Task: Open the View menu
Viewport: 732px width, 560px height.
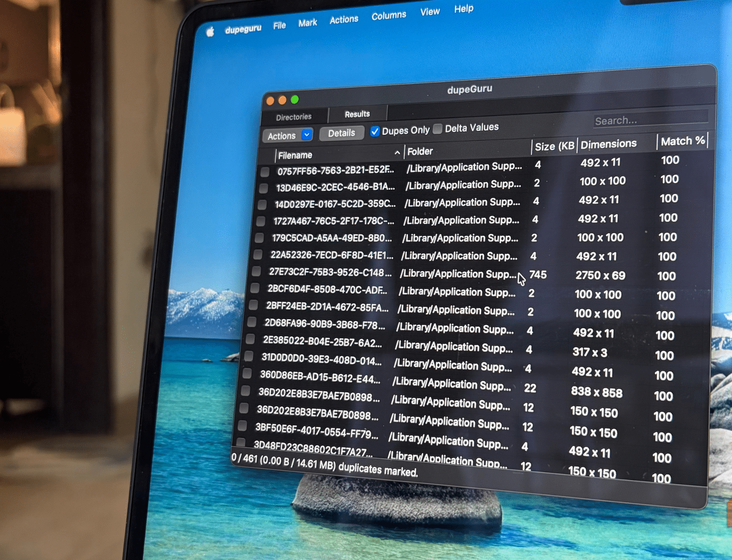Action: point(430,12)
